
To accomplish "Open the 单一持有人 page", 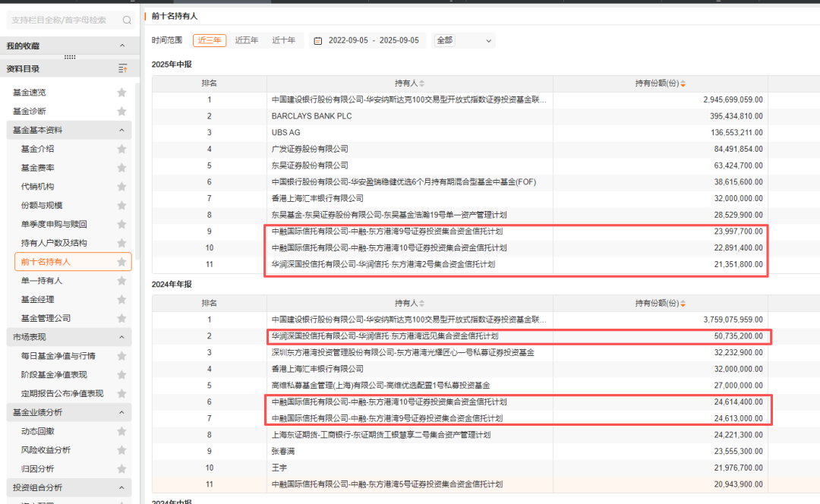I will coord(42,281).
